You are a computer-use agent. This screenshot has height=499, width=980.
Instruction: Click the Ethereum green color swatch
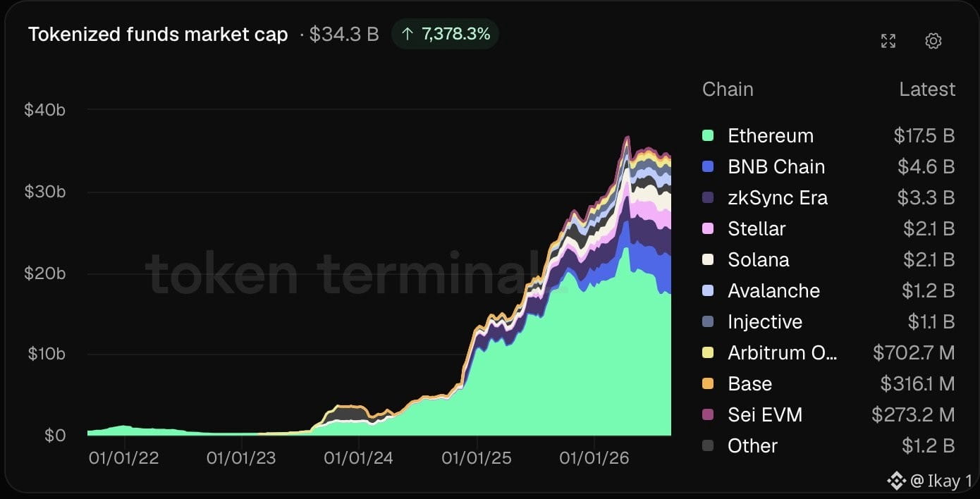(709, 135)
